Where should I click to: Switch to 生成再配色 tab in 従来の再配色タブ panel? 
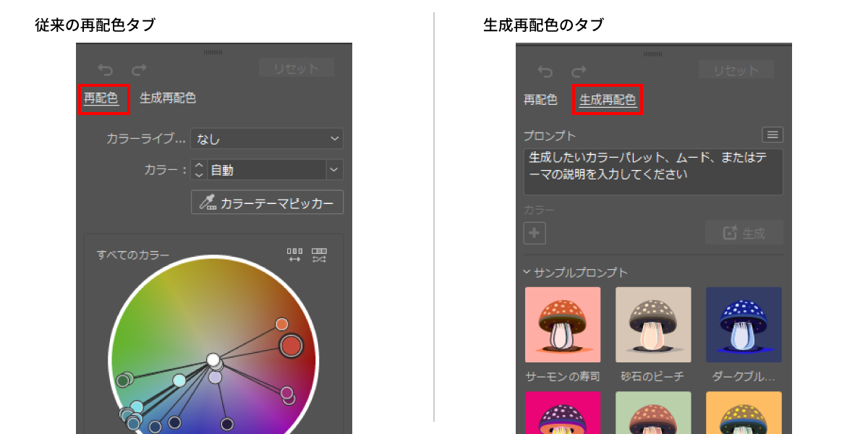click(168, 98)
